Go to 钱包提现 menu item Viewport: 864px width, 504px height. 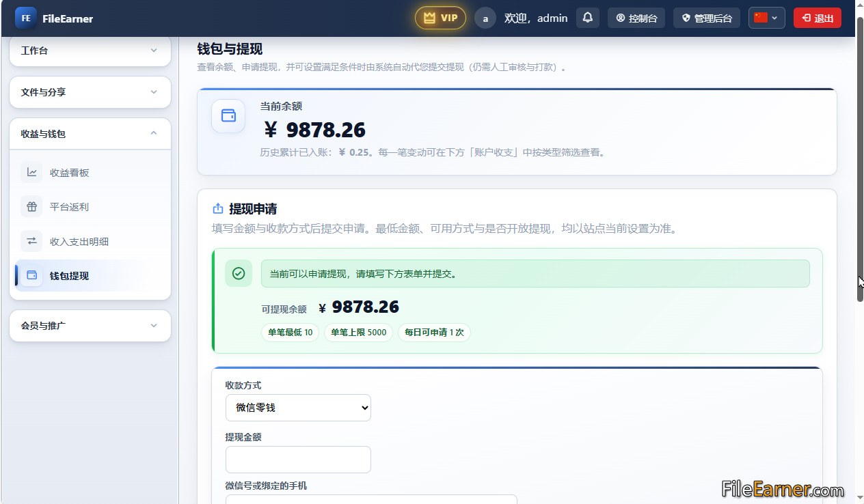point(90,276)
